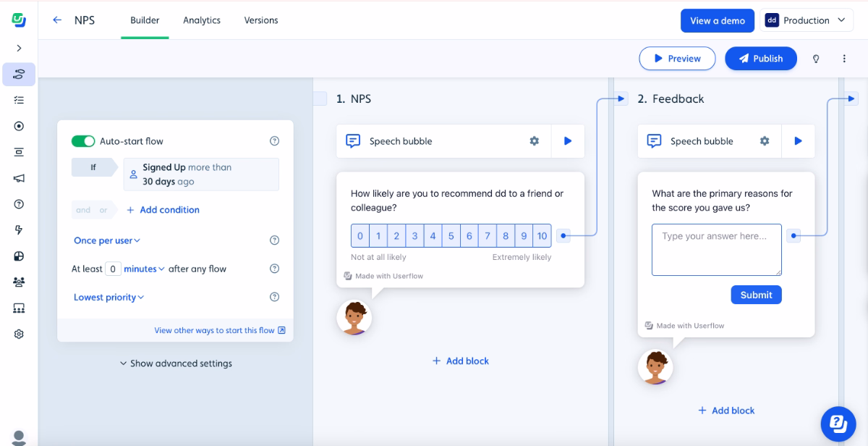
Task: Select the Flows icon in the sidebar
Action: [x=18, y=74]
